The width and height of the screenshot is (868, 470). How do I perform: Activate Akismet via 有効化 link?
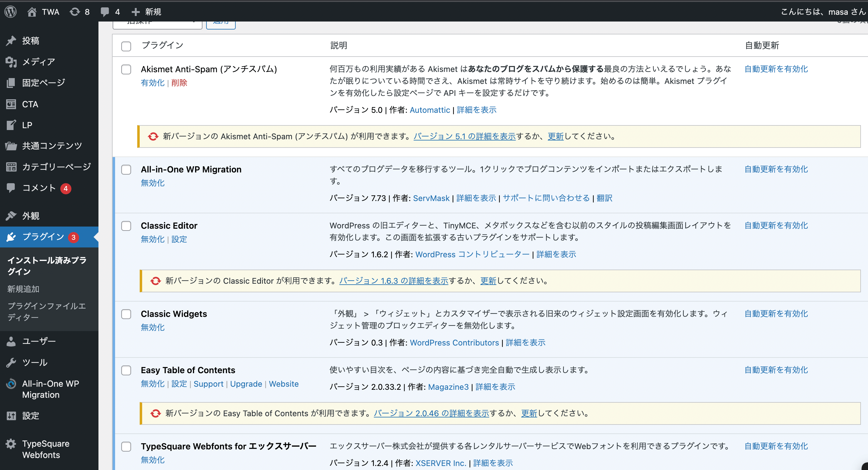(x=153, y=83)
